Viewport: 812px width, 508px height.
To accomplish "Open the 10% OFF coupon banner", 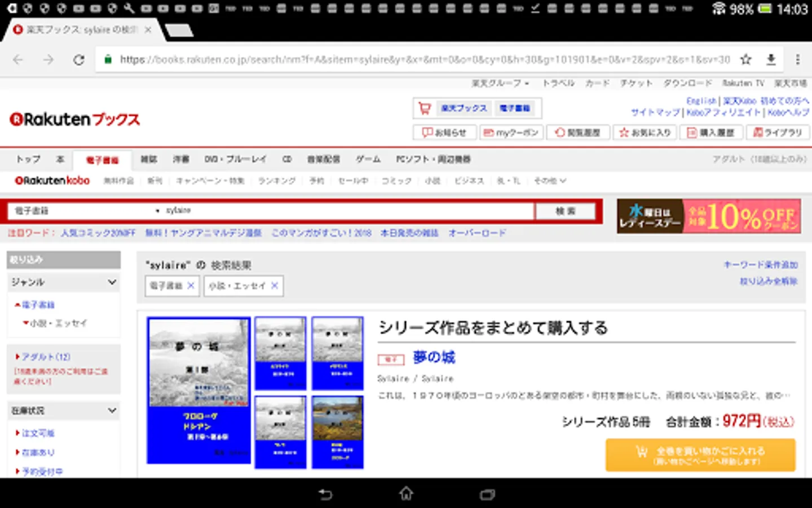I will click(x=709, y=216).
